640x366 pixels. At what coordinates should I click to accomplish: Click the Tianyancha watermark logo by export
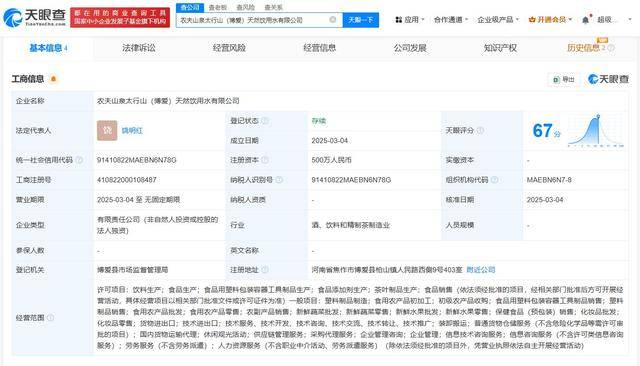(x=608, y=79)
